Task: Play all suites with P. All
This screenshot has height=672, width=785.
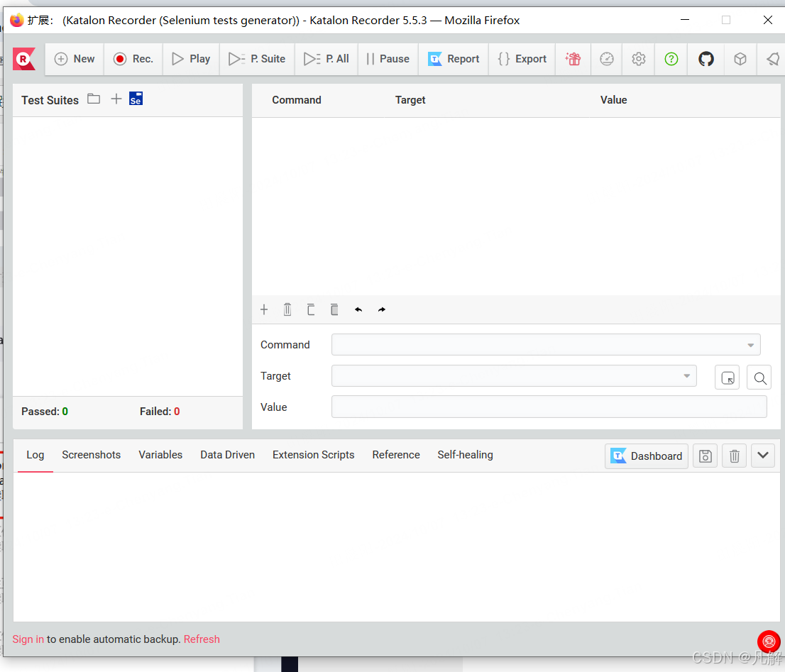Action: [326, 59]
